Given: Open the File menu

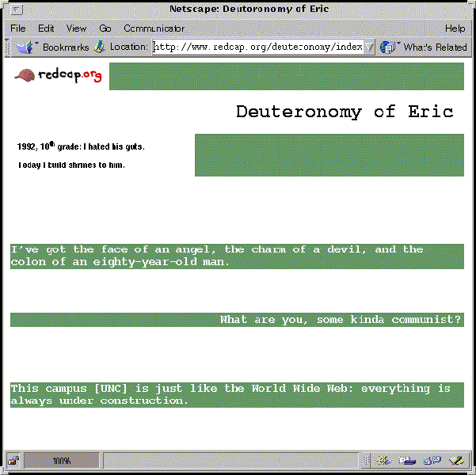Looking at the screenshot, I should 18,28.
